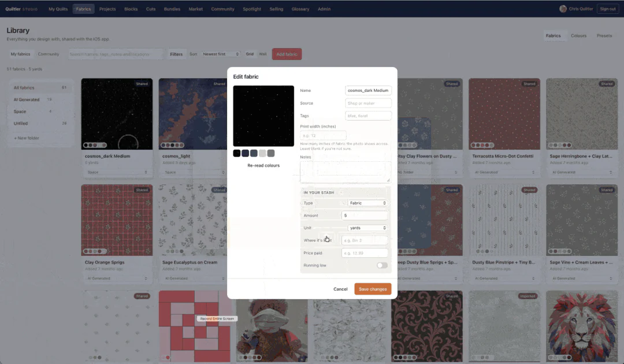Switch to Wall view

pyautogui.click(x=263, y=54)
